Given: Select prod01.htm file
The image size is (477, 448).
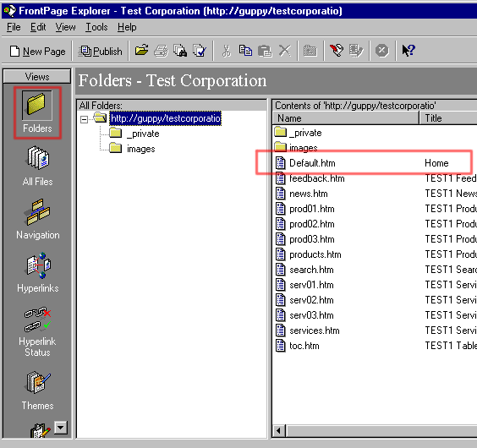Looking at the screenshot, I should (x=312, y=209).
